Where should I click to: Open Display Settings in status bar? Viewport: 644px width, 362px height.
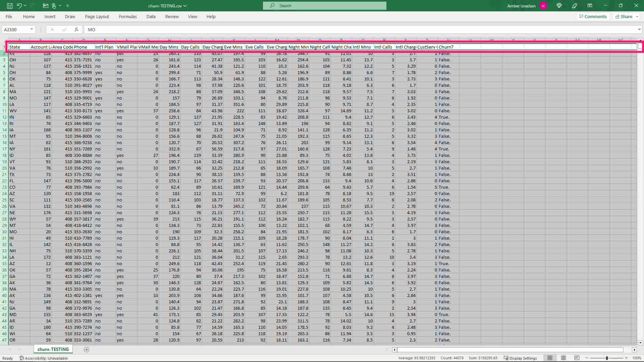point(520,358)
